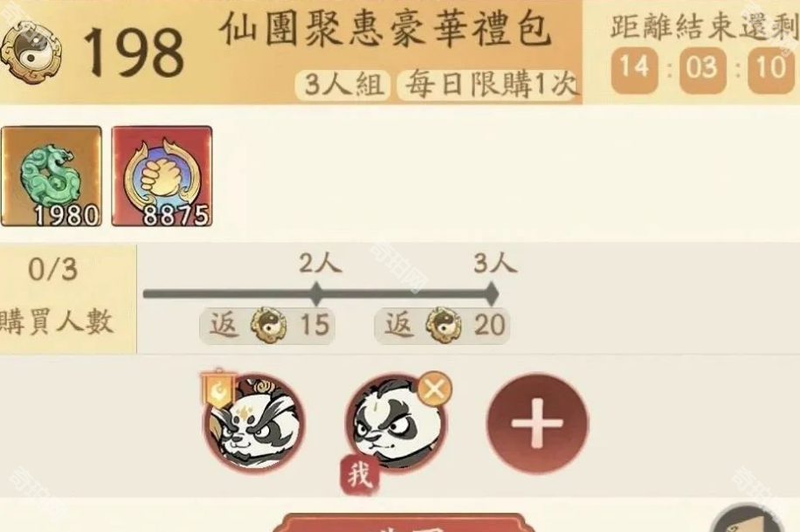Viewport: 800px width, 532px height.
Task: Tap the yin-yang currency coin beside 198
Action: point(30,53)
